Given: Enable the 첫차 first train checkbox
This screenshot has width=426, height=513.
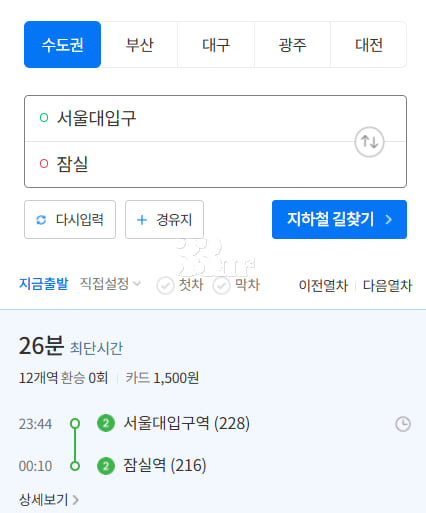Looking at the screenshot, I should click(x=165, y=286).
